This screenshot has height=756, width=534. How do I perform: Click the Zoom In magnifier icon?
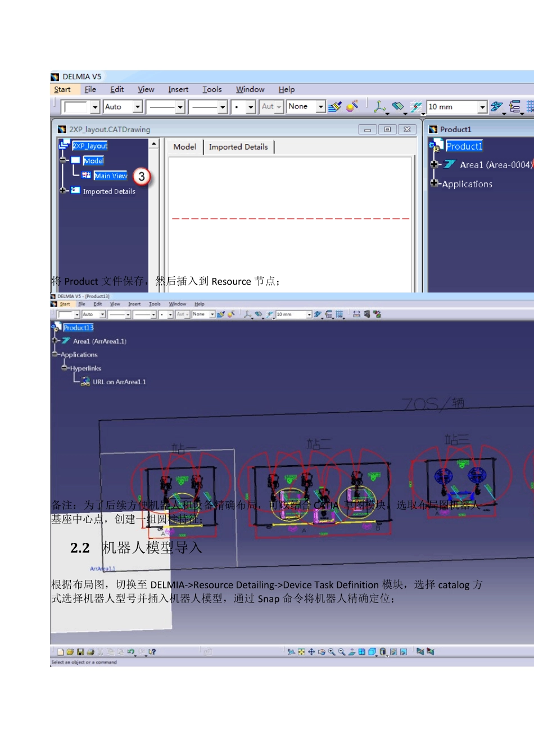(332, 652)
